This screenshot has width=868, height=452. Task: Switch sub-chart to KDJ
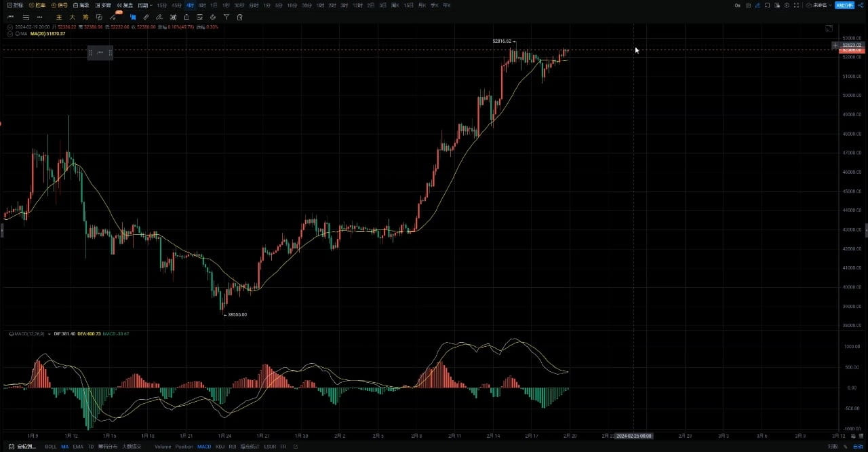point(220,447)
